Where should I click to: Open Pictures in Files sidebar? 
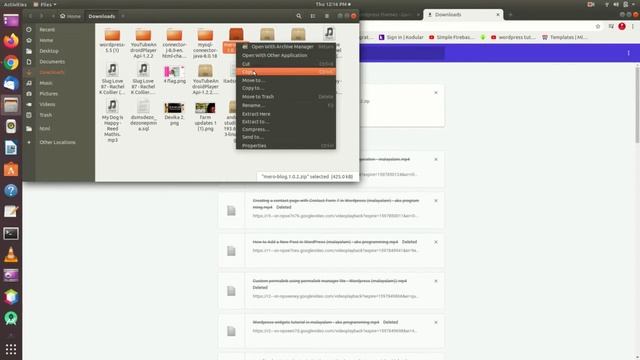pos(49,93)
